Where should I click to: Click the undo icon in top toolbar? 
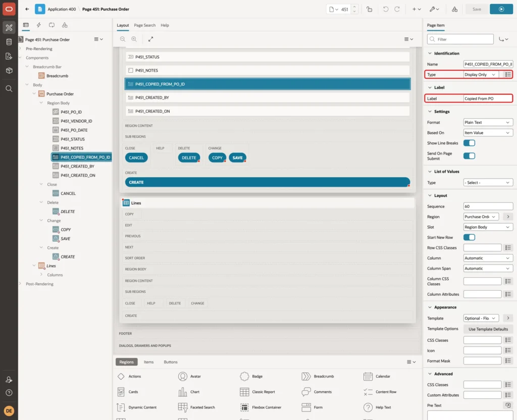click(x=385, y=9)
